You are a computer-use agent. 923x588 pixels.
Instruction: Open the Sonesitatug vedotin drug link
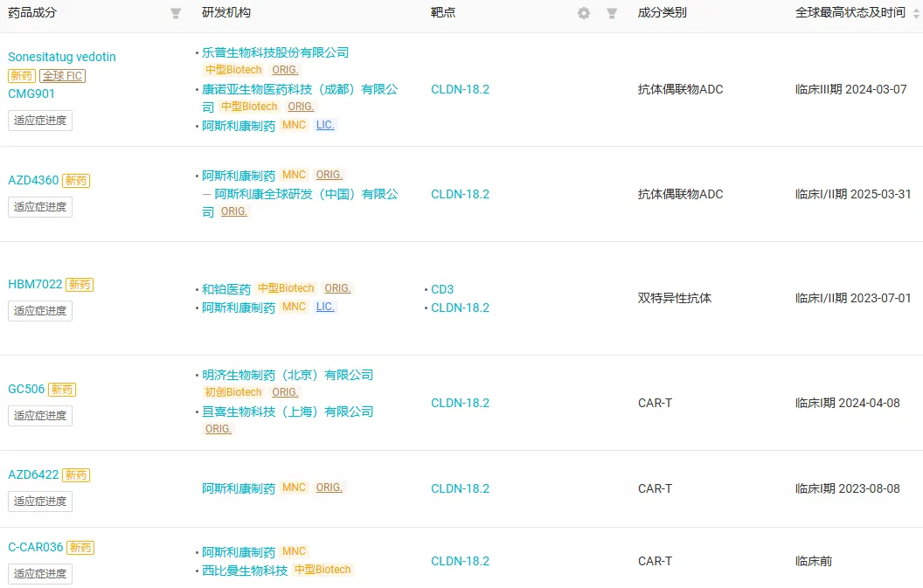62,57
